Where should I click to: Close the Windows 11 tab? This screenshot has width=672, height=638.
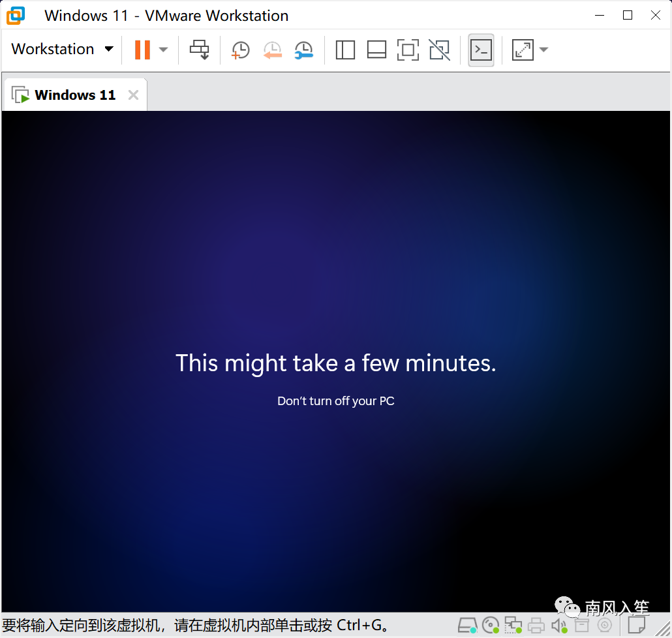(x=133, y=95)
